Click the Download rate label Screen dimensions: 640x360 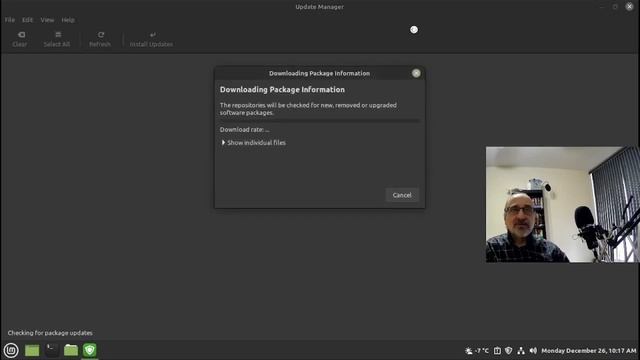(x=244, y=129)
